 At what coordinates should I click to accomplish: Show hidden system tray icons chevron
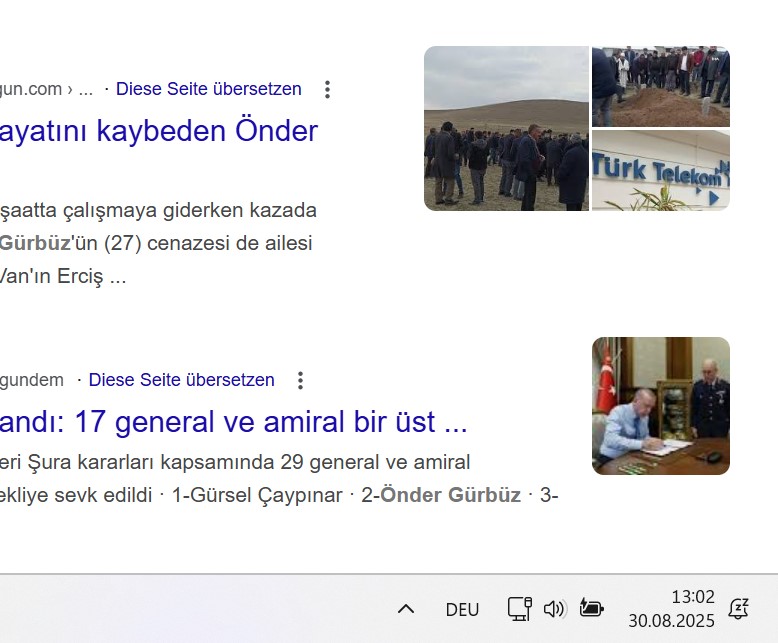pos(406,609)
